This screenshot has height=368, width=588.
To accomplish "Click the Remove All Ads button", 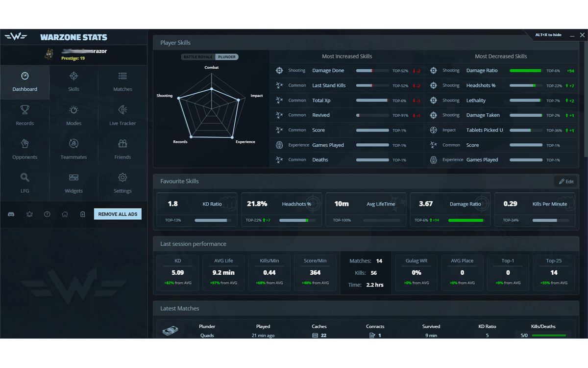I will pos(118,214).
